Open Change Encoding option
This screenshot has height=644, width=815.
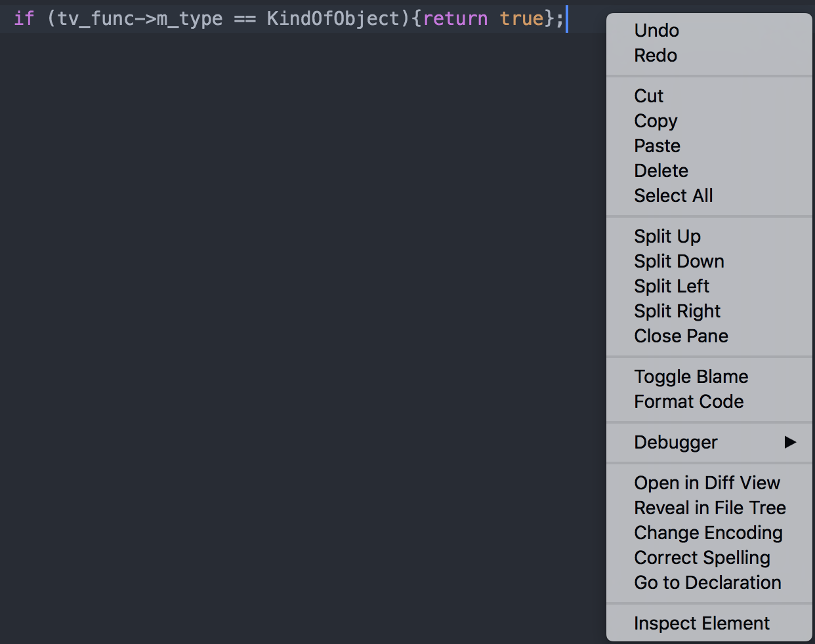pos(709,533)
